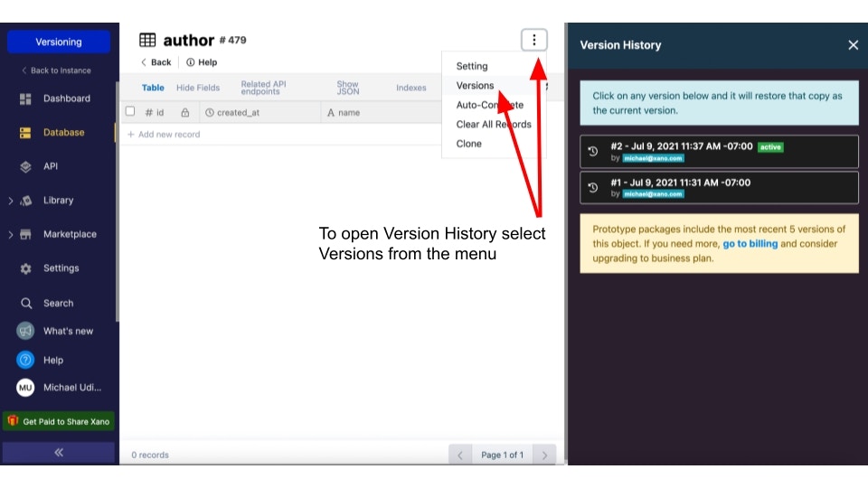Select Setting from the dropdown menu
The width and height of the screenshot is (868, 488).
pyautogui.click(x=472, y=66)
